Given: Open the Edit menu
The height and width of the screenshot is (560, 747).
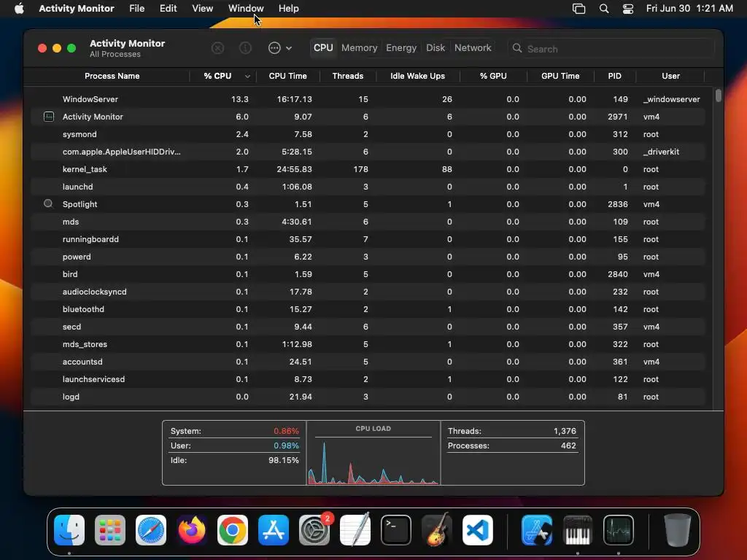Looking at the screenshot, I should point(169,9).
